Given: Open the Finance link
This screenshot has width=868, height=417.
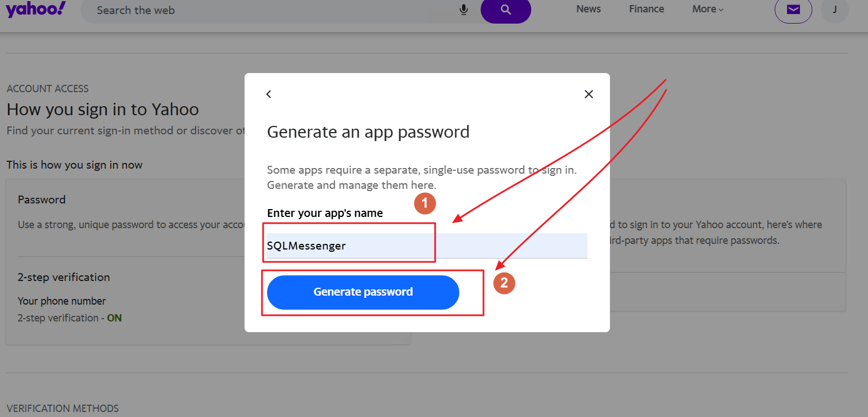Looking at the screenshot, I should (647, 9).
